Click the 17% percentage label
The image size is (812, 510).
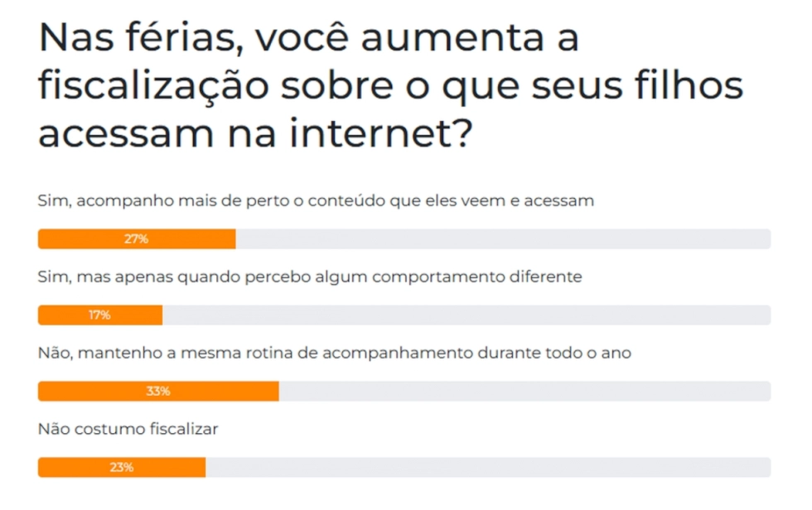point(99,315)
